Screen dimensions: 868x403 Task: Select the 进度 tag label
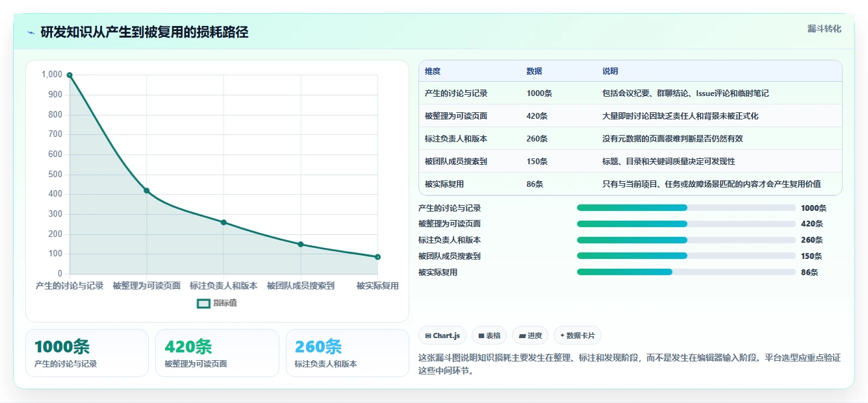click(534, 336)
